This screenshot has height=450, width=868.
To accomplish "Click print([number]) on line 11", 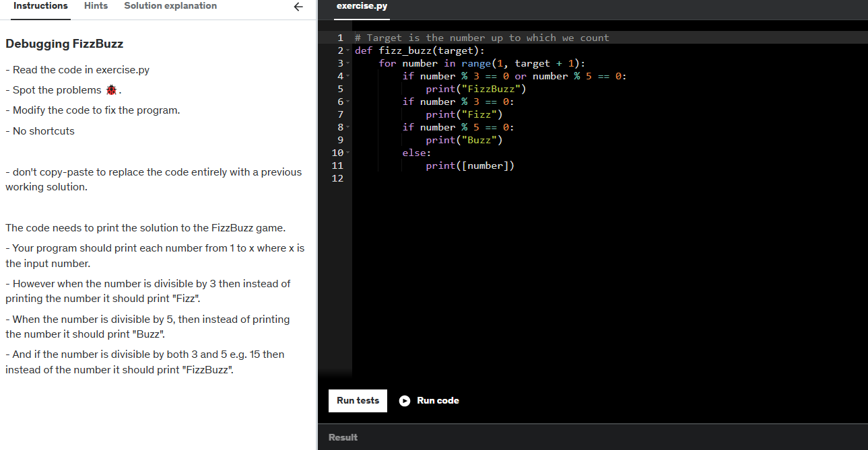I will pos(470,165).
